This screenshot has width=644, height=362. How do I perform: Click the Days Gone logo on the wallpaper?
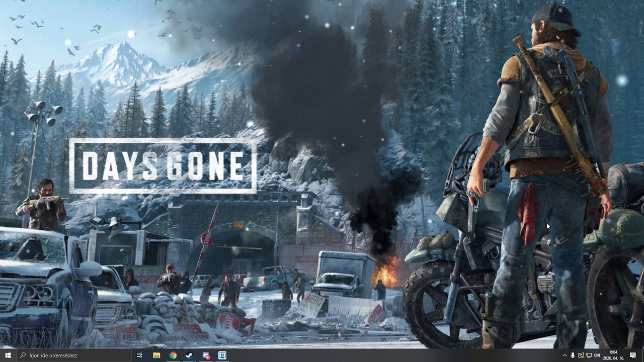163,166
